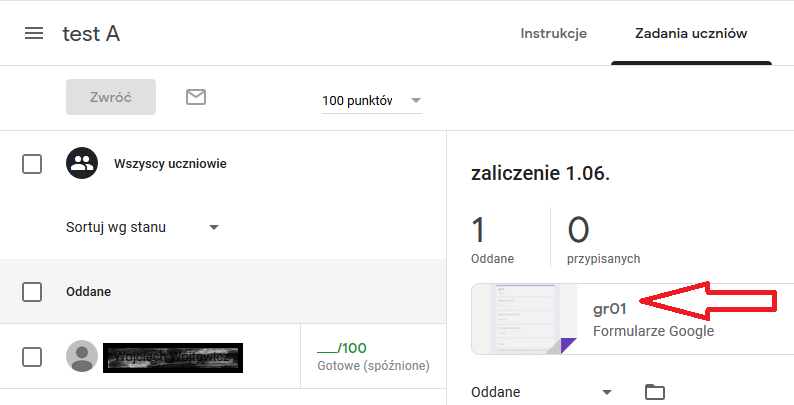This screenshot has height=405, width=794.
Task: Tick the Oddane section checkbox
Action: (x=32, y=292)
